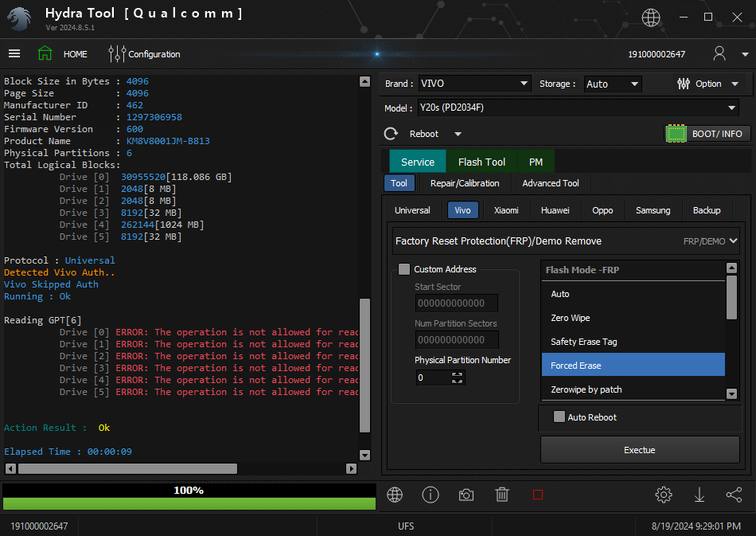The height and width of the screenshot is (536, 756).
Task: Select Forced Erase flash mode
Action: tap(633, 366)
